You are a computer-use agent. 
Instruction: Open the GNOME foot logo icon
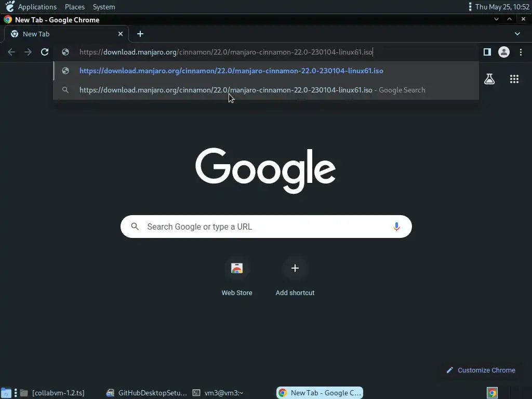pos(10,6)
